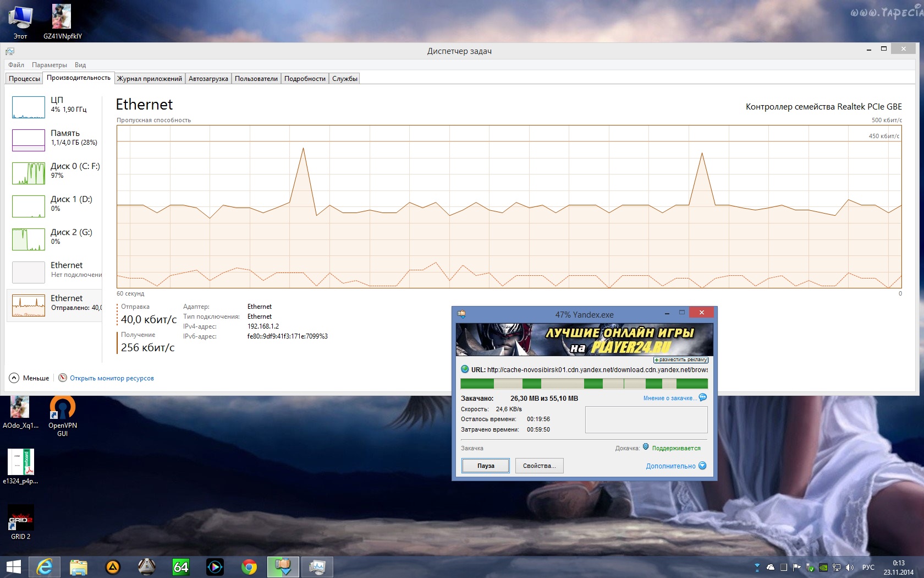This screenshot has width=924, height=578.
Task: Open the Resource Monitor icon link
Action: click(63, 378)
